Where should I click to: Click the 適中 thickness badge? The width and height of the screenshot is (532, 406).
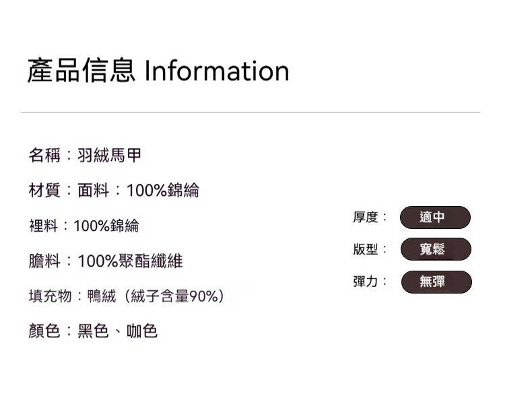[x=435, y=217]
